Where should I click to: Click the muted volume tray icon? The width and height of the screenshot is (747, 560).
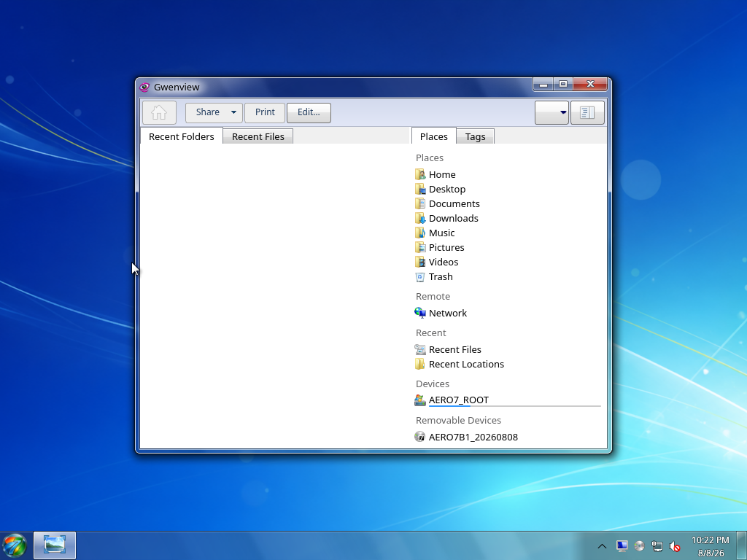tap(675, 546)
